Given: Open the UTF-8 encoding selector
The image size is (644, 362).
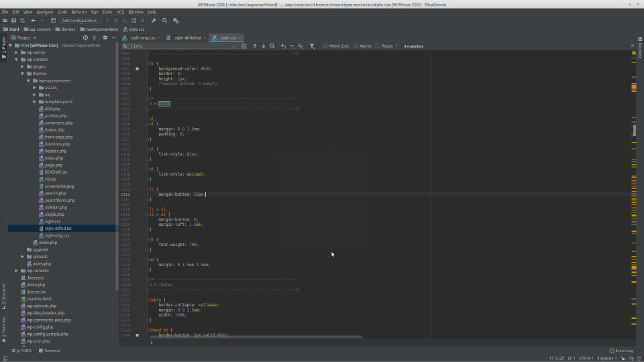Looking at the screenshot, I should (x=586, y=358).
